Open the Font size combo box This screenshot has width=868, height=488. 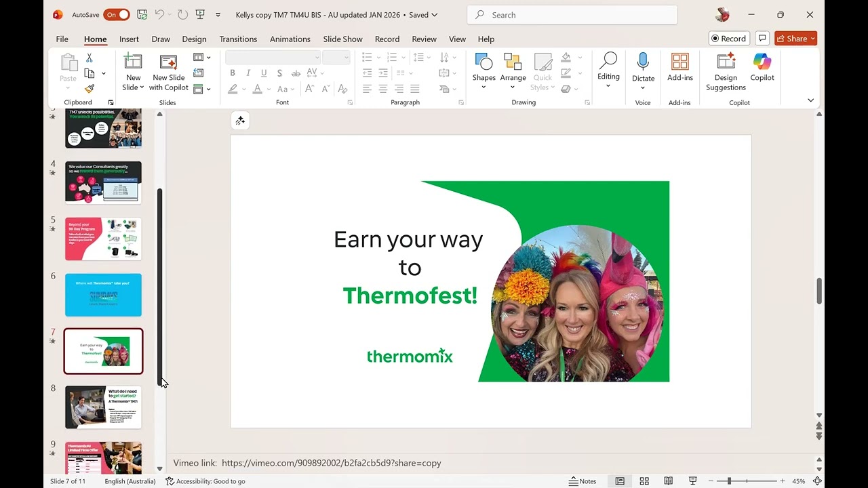click(x=336, y=58)
